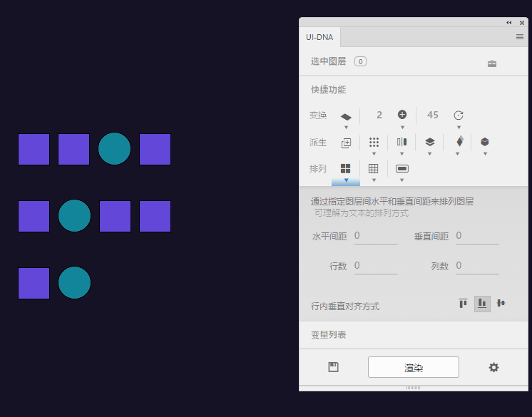Click the 选中图层 label
532x417 pixels.
(x=329, y=61)
